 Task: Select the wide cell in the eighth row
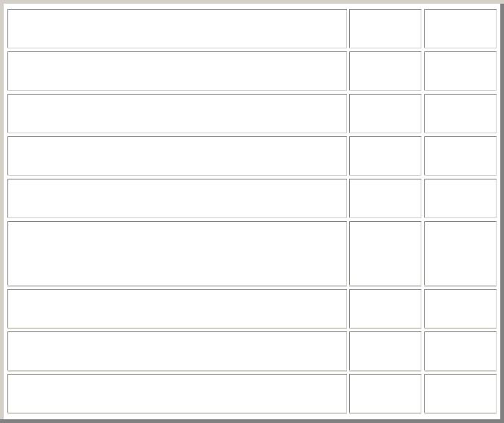pyautogui.click(x=177, y=352)
